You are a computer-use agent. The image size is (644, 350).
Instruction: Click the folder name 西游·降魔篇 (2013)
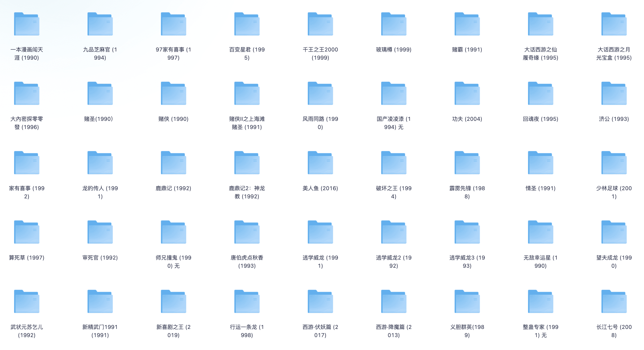394,331
